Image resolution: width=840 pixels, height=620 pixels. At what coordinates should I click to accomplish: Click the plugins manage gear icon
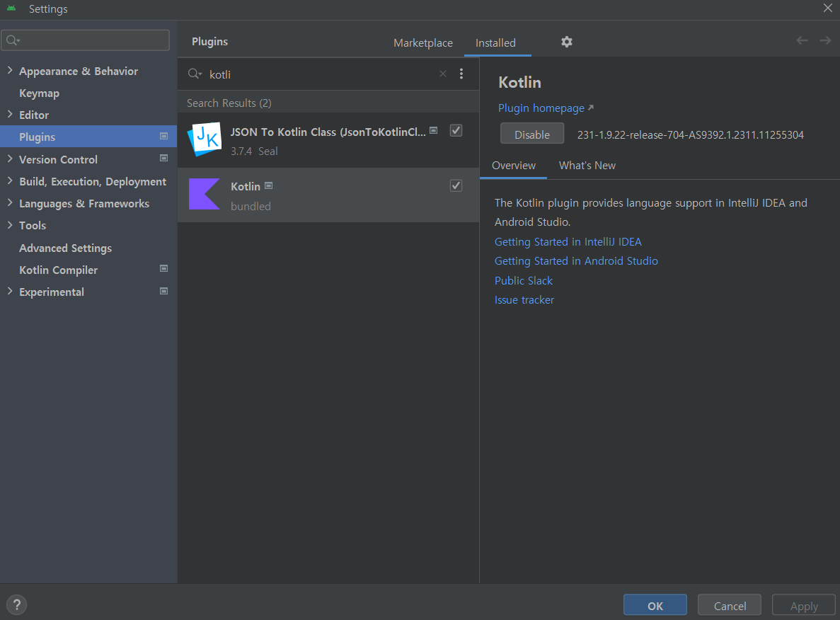(x=566, y=42)
